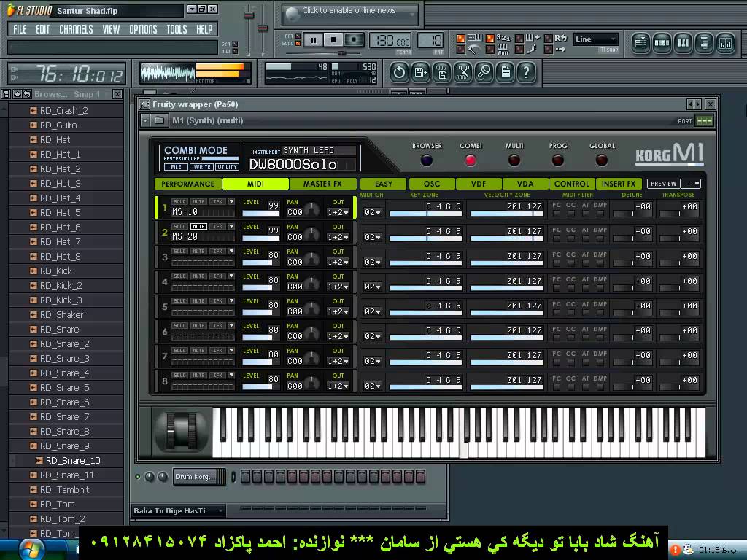Open pattern selector Baba To Dige HasTi
The width and height of the screenshot is (747, 560).
[178, 511]
